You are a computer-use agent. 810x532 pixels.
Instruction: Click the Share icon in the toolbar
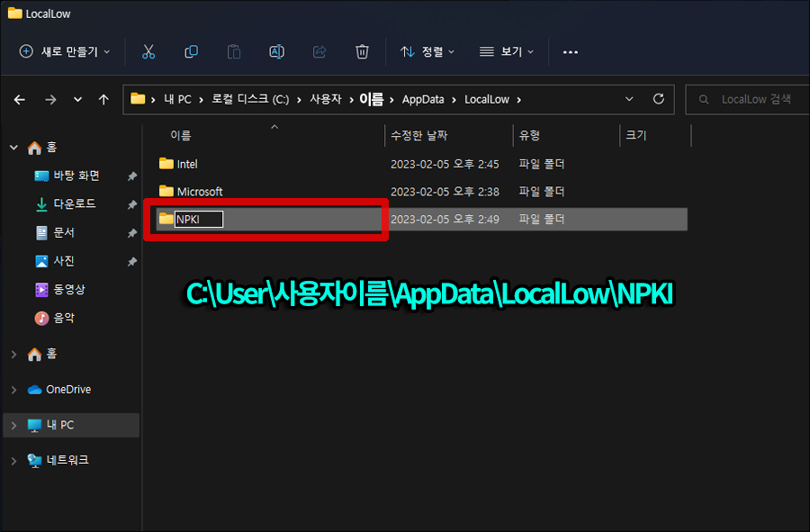319,51
